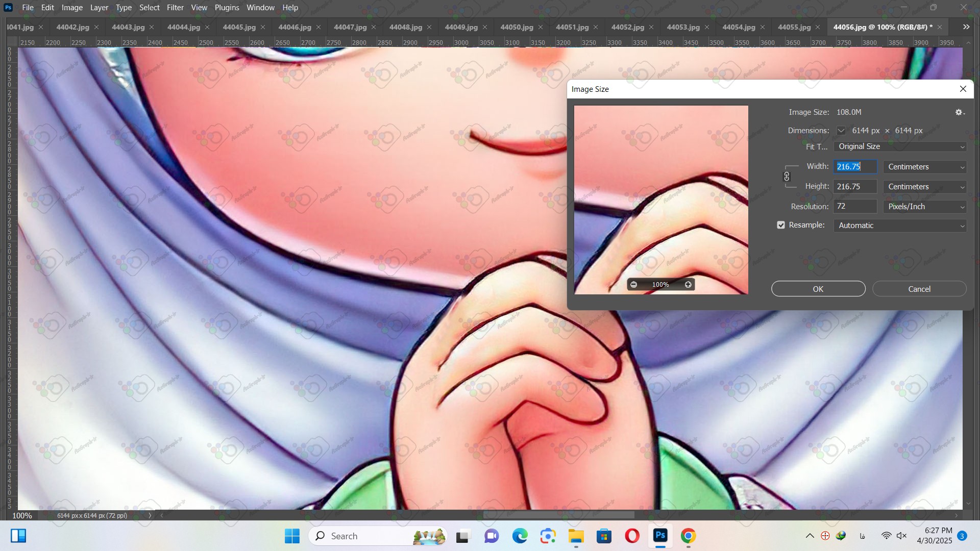Expand the Dimensions unit dropdown
The height and width of the screenshot is (551, 980).
tap(841, 131)
